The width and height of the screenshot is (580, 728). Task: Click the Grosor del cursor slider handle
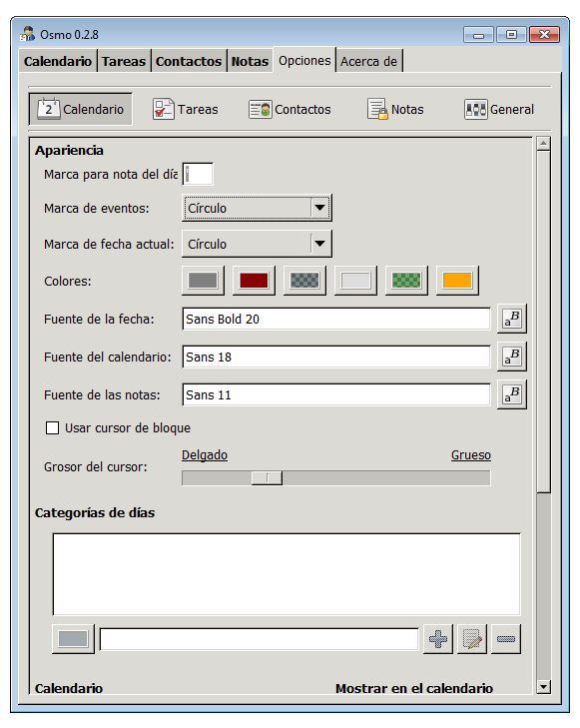pyautogui.click(x=267, y=477)
